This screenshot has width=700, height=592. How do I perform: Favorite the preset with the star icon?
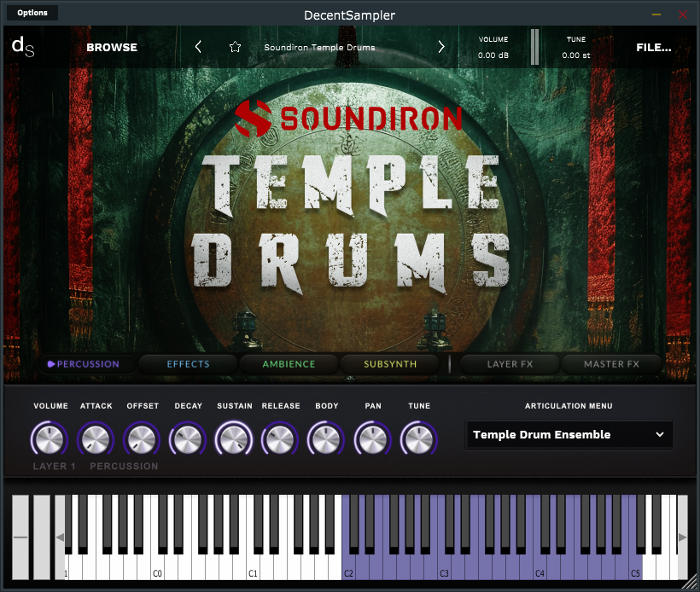click(x=236, y=47)
